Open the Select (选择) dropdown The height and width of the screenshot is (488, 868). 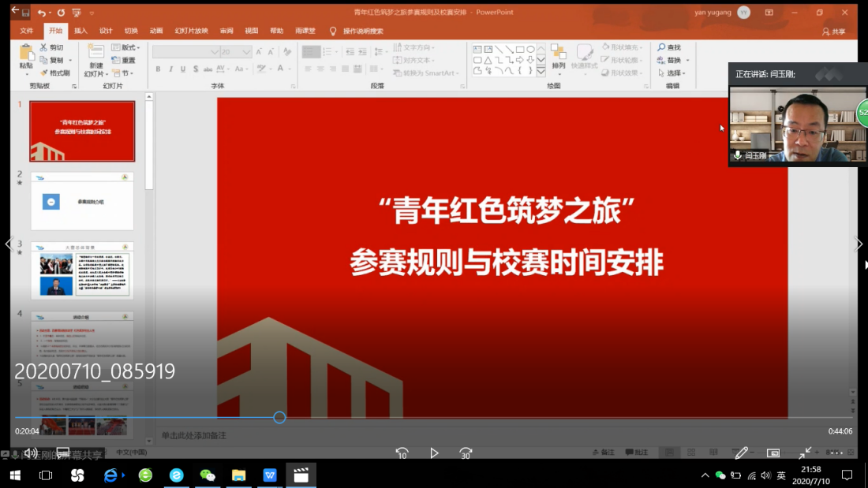coord(672,73)
